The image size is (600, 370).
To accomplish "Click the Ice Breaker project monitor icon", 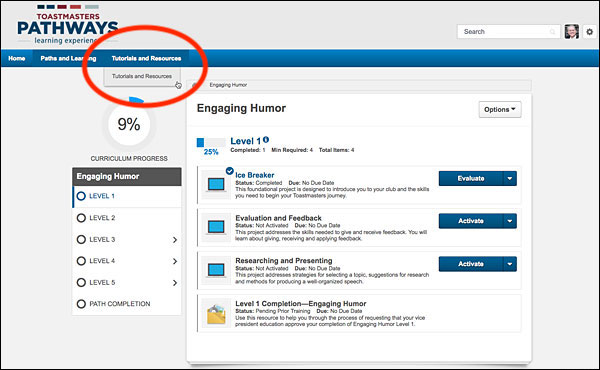I will point(216,184).
